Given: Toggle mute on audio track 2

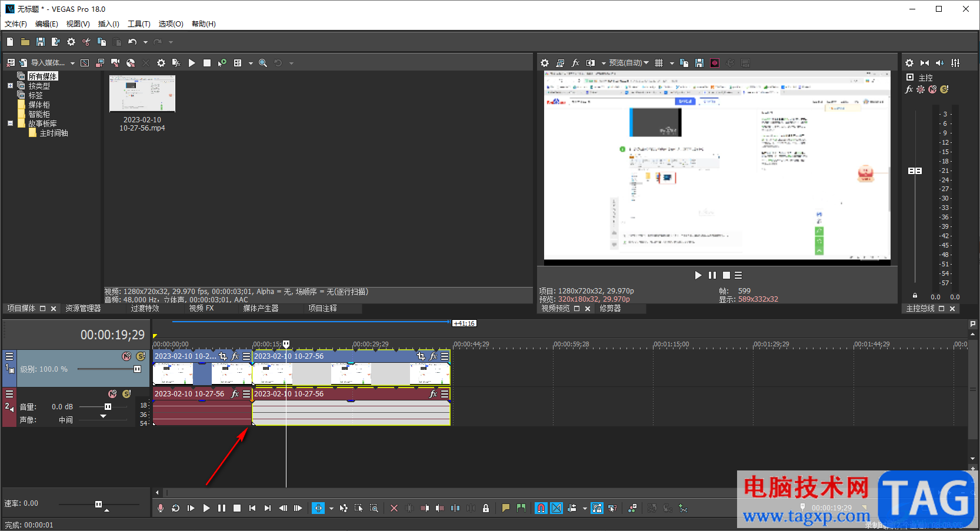Looking at the screenshot, I should click(112, 394).
